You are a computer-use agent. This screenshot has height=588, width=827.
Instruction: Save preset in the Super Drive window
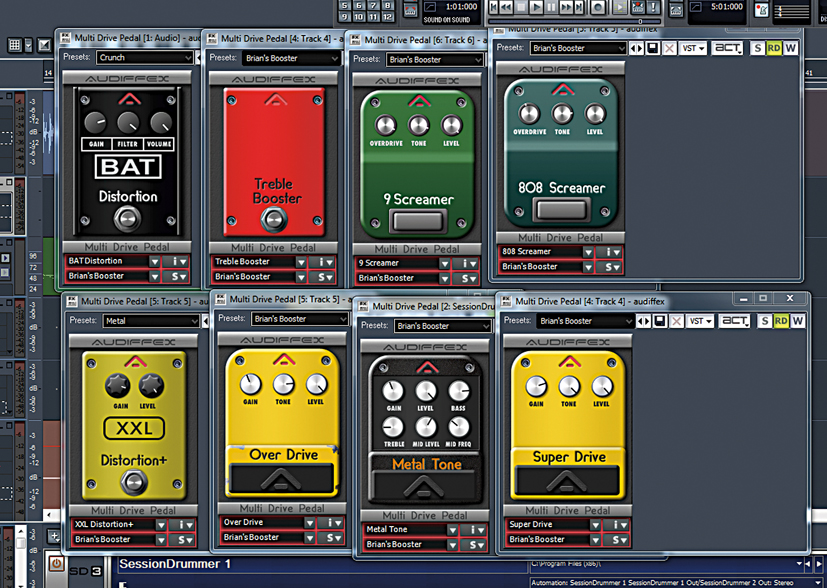pyautogui.click(x=660, y=321)
